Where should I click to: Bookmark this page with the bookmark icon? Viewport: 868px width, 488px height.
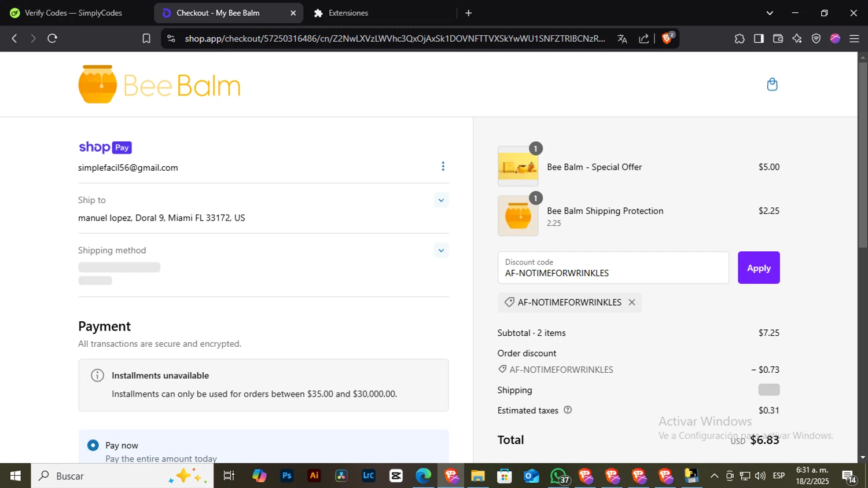coord(146,38)
